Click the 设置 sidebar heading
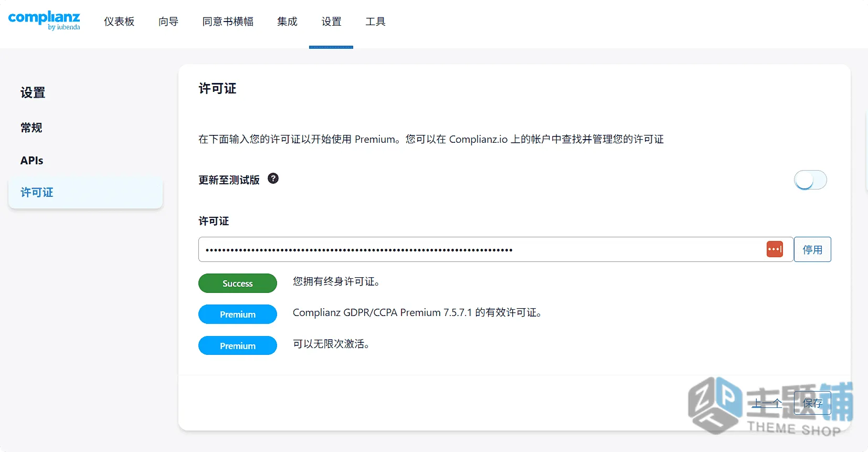This screenshot has width=868, height=452. click(33, 93)
